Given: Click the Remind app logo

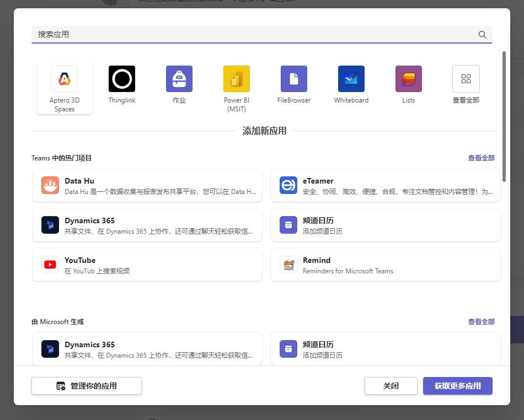Looking at the screenshot, I should 288,265.
